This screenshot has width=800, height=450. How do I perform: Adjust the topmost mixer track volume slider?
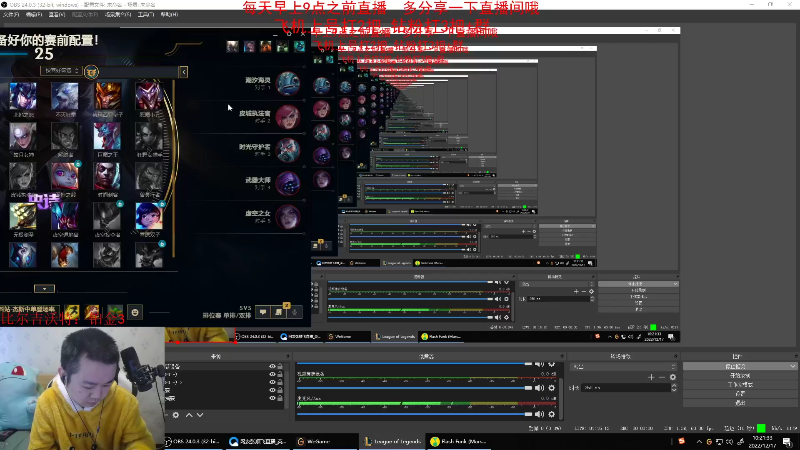pyautogui.click(x=415, y=364)
